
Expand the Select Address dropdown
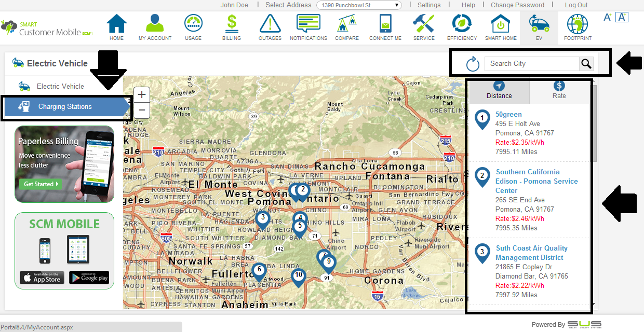[x=360, y=5]
